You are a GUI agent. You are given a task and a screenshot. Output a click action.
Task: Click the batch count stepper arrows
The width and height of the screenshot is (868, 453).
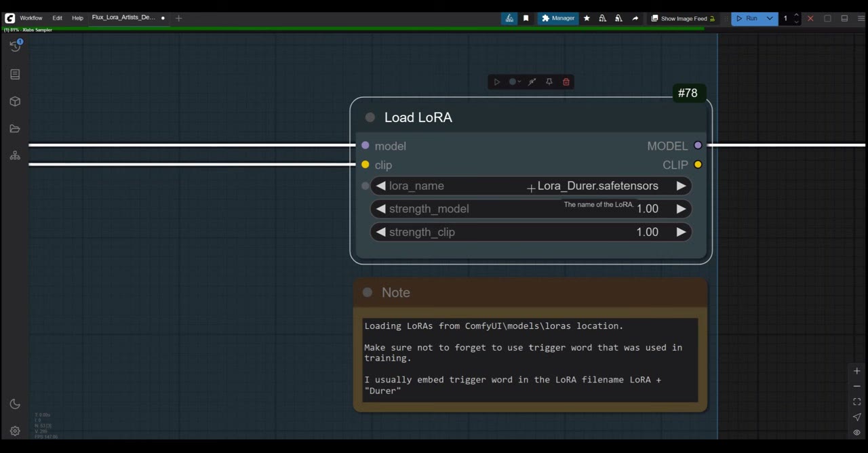tap(796, 18)
